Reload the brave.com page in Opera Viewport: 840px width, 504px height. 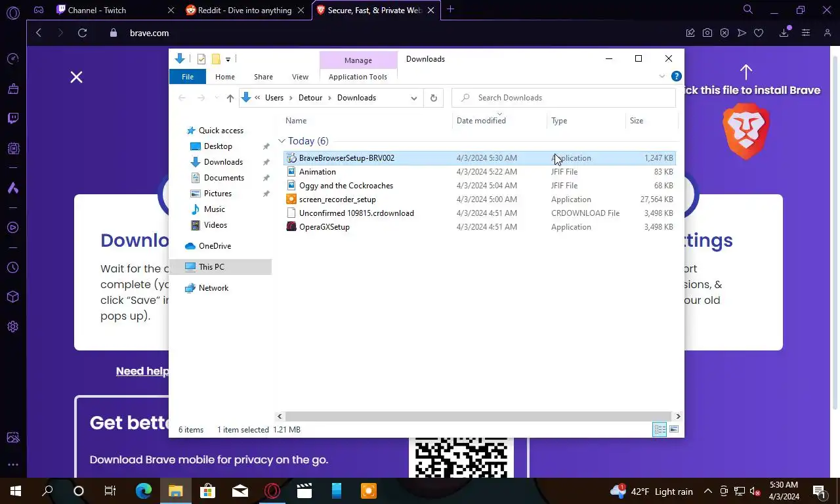(x=83, y=33)
